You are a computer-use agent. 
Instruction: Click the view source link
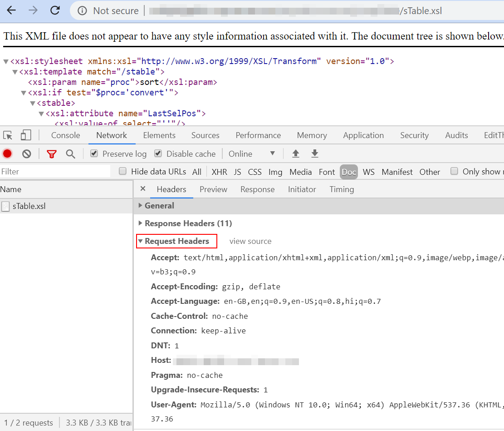point(250,241)
